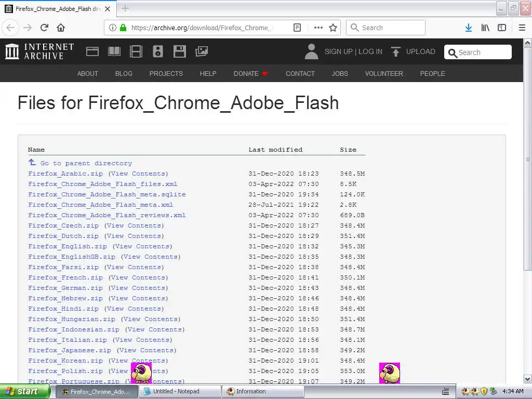Focus the Firefox toolbar Search field
The height and width of the screenshot is (399, 532).
[x=385, y=28]
